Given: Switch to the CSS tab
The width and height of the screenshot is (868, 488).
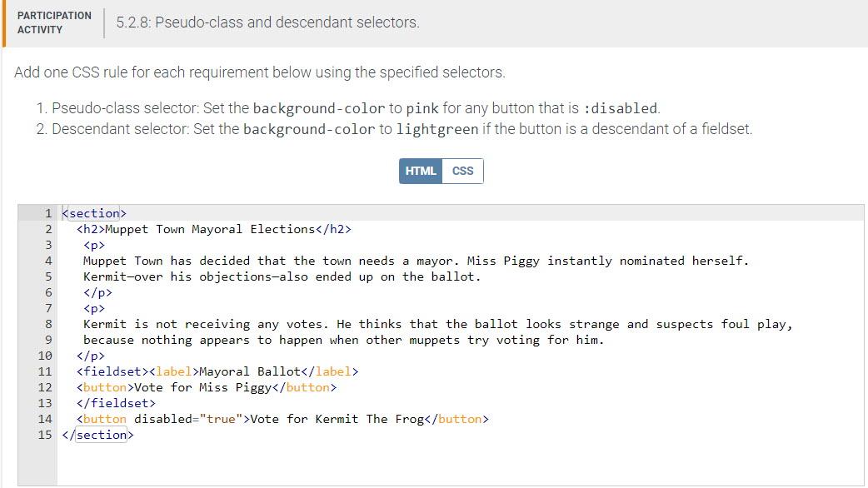Looking at the screenshot, I should click(x=461, y=171).
